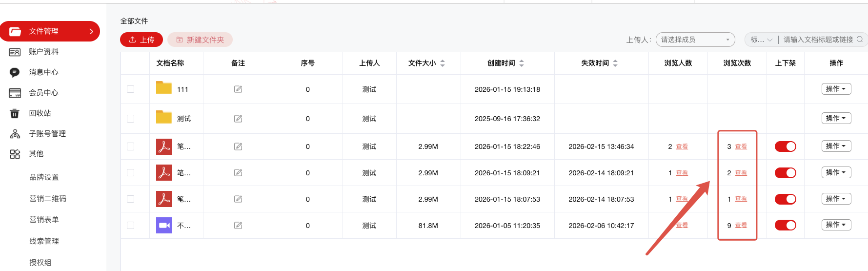
Task: Select checkbox for folder 111
Action: [130, 89]
